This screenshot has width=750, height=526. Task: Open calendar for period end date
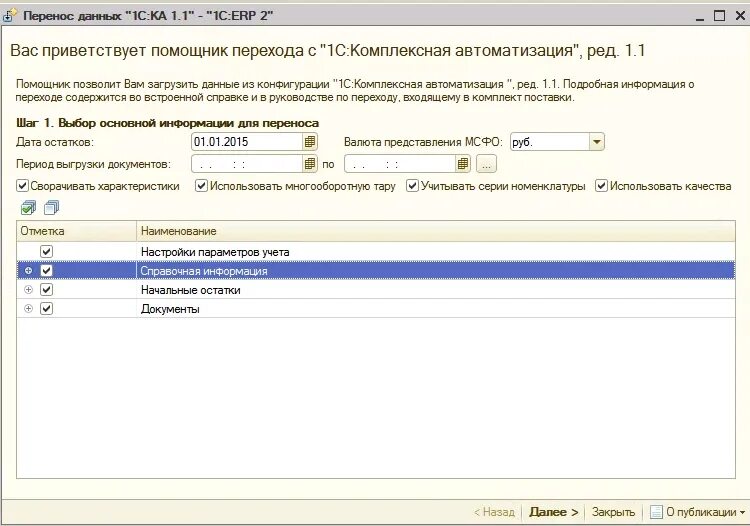[x=463, y=164]
